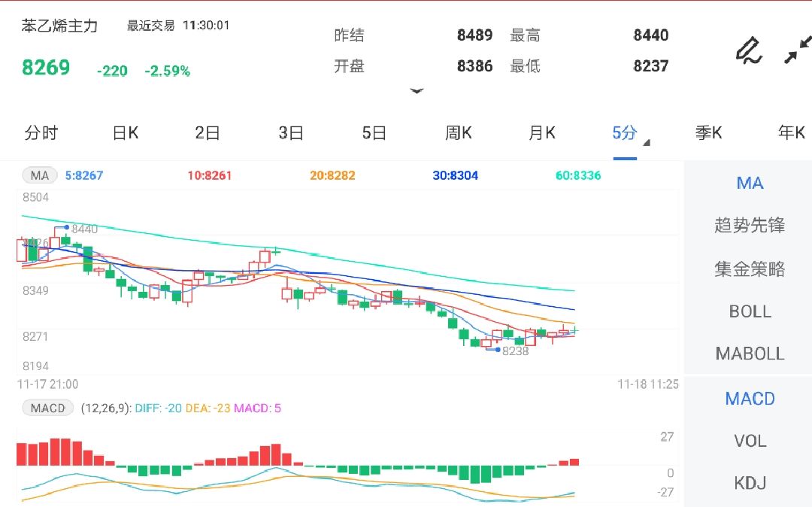Tap the 开盘 value 8386
812x507 pixels.
[x=474, y=66]
